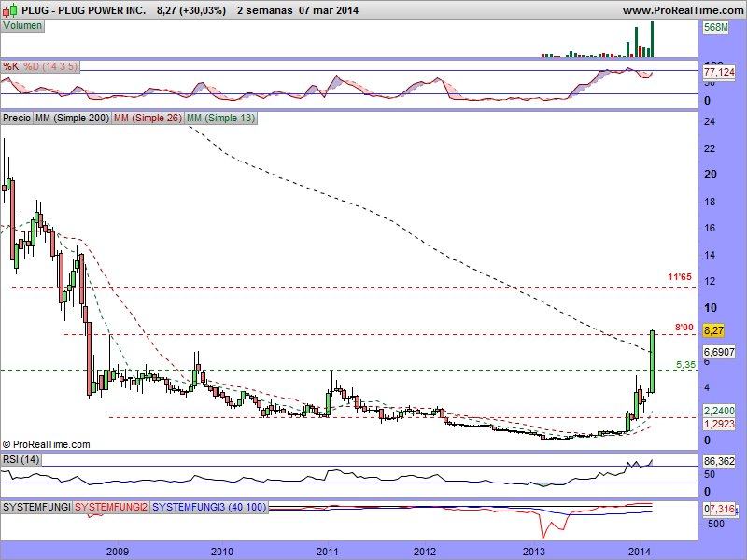747x560 pixels.
Task: Click the 7,316 SYSTEMFUNGI value label
Action: (722, 509)
